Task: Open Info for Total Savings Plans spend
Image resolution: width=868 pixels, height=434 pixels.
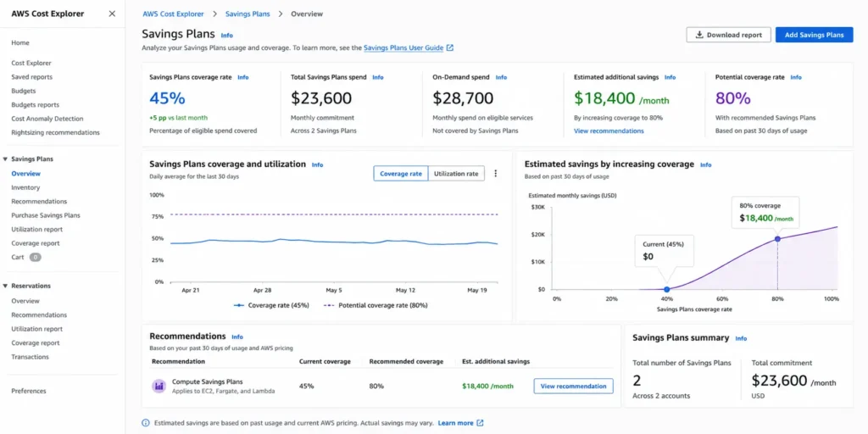Action: coord(378,77)
